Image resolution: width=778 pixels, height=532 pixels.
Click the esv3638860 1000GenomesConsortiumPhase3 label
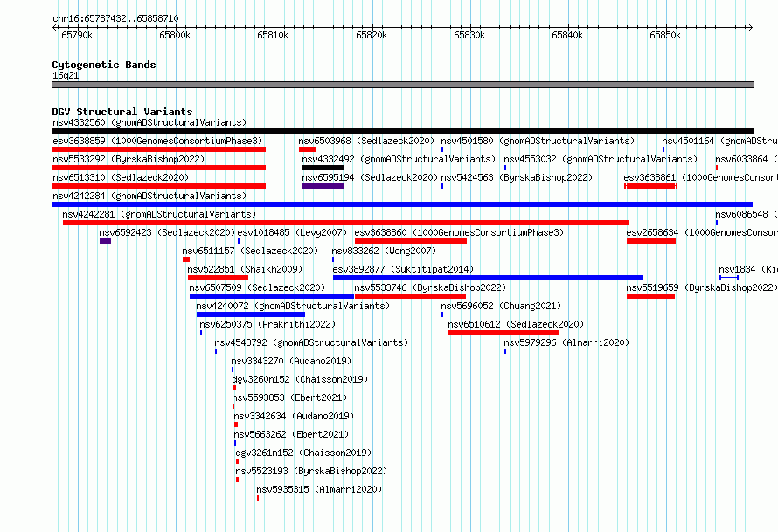pyautogui.click(x=459, y=232)
